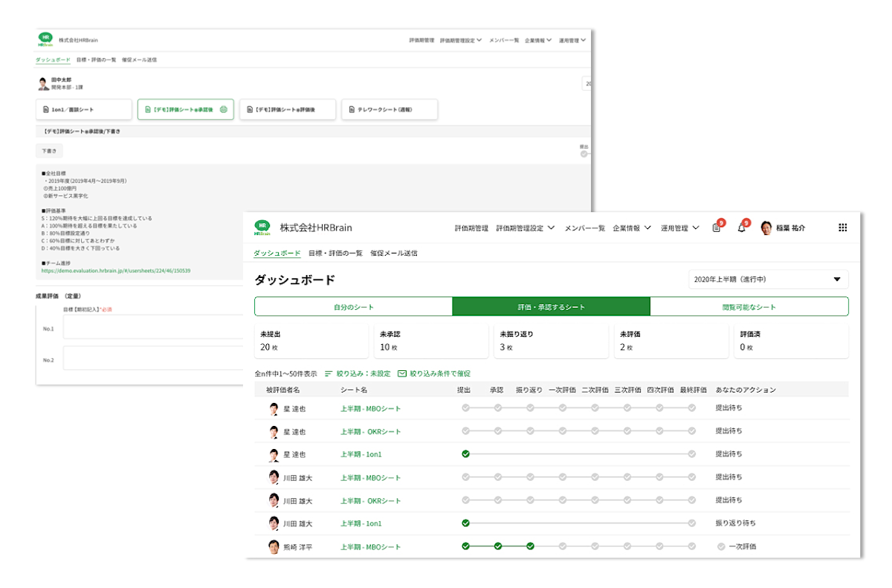
Task: Click the HRBrain logo icon
Action: 262,227
